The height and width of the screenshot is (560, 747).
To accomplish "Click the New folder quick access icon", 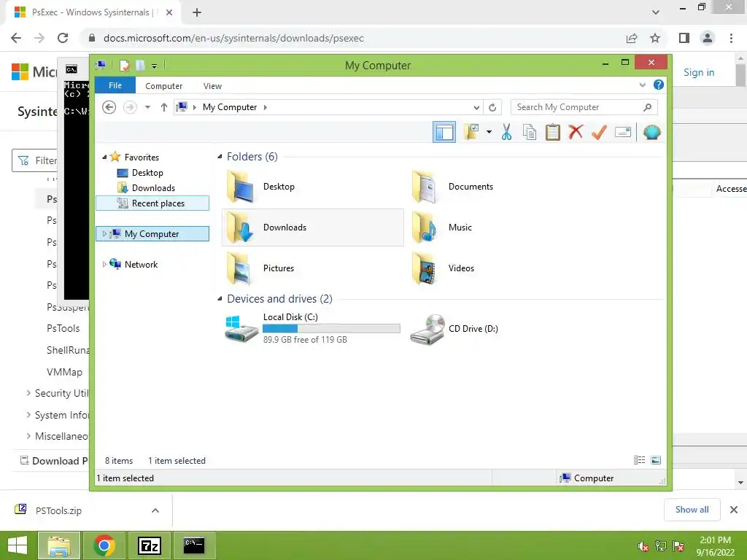I will (x=140, y=65).
